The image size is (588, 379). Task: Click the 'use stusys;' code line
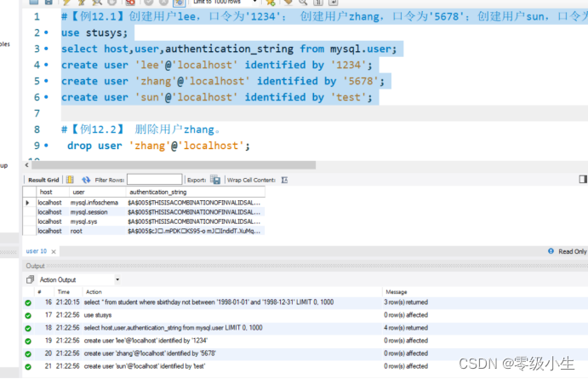coord(94,33)
